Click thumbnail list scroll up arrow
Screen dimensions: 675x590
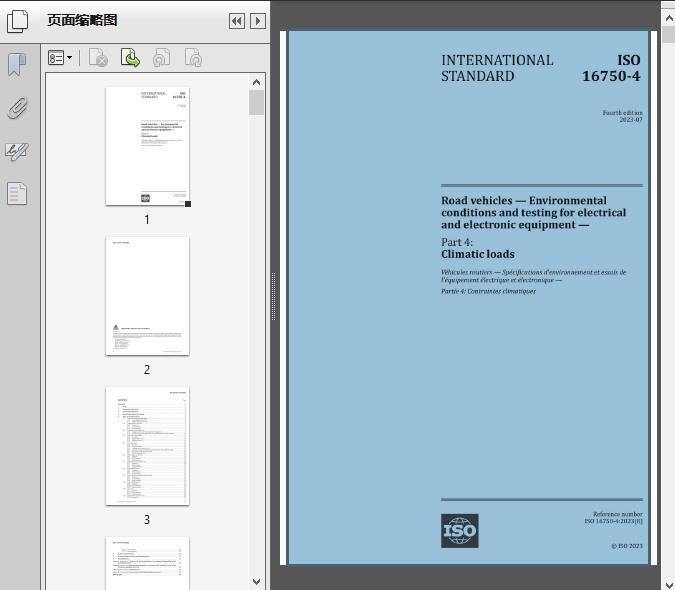257,82
